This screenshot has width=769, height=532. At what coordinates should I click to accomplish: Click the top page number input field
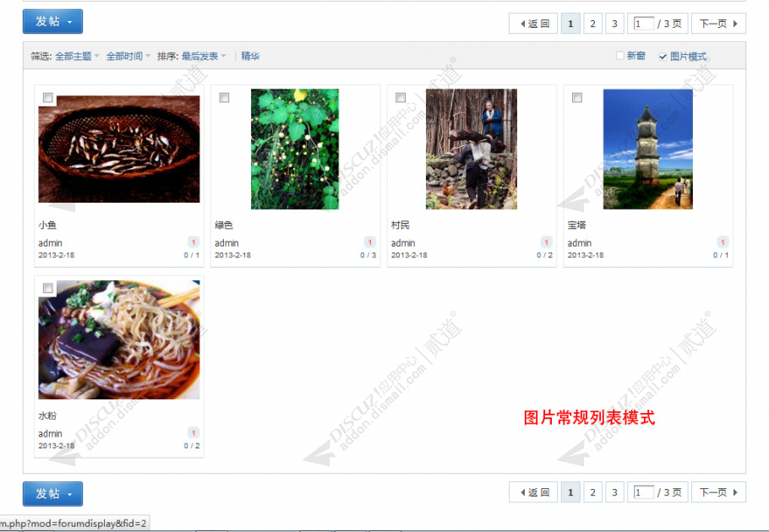click(643, 24)
